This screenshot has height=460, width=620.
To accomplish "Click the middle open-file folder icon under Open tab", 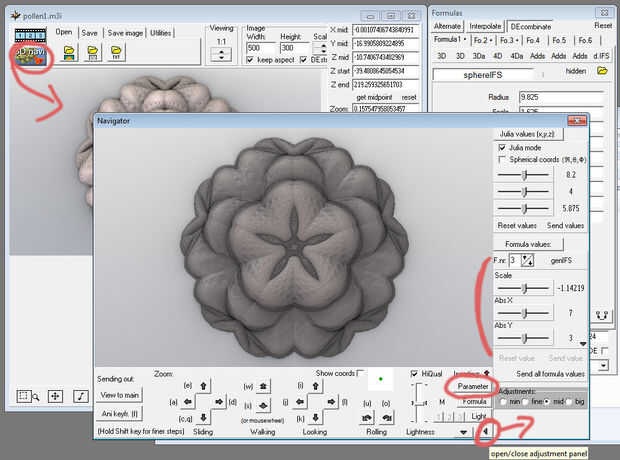I will coord(93,53).
